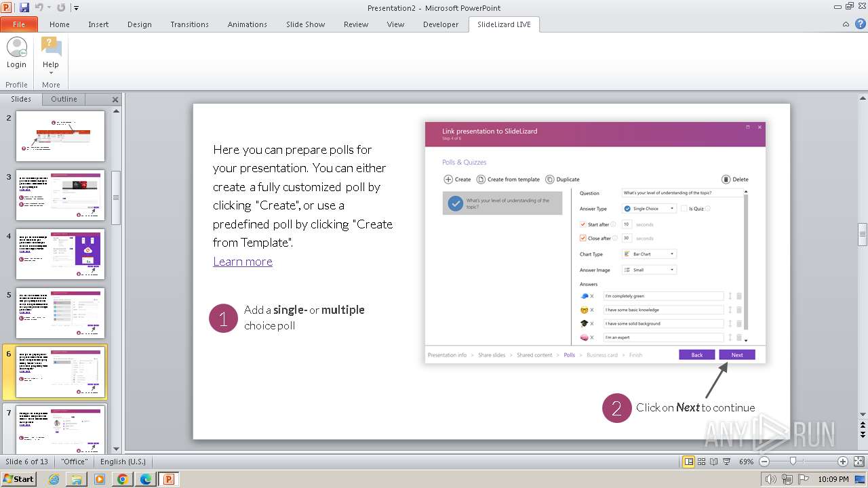The height and width of the screenshot is (488, 868).
Task: Click the system clock showing 10:09 PM
Action: coord(833,479)
